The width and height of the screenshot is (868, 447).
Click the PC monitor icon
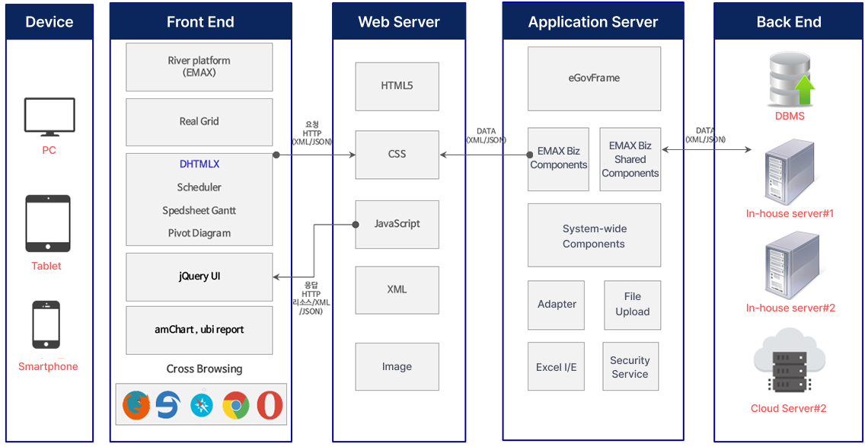pos(49,117)
